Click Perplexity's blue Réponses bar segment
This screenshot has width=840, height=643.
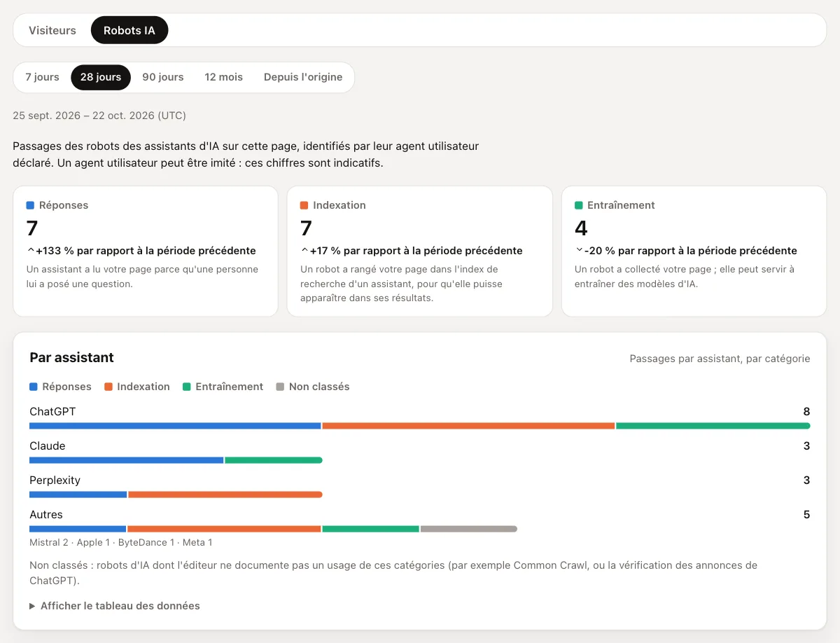tap(78, 495)
